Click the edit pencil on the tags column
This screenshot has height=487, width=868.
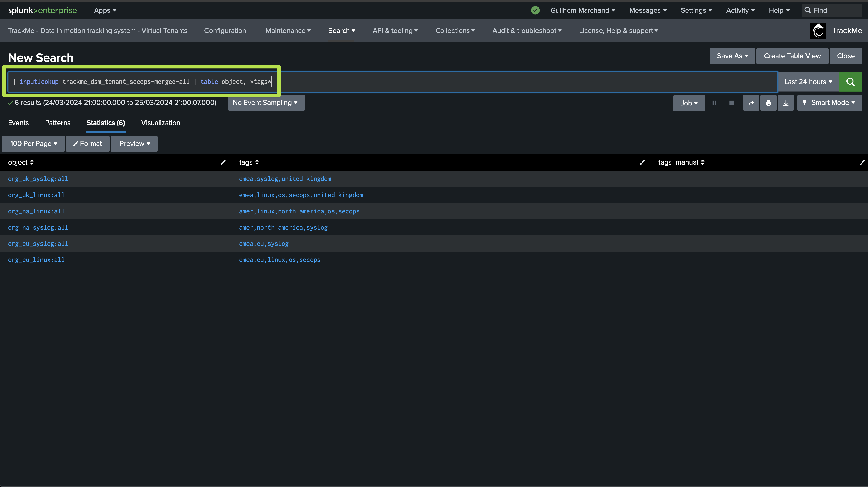642,163
